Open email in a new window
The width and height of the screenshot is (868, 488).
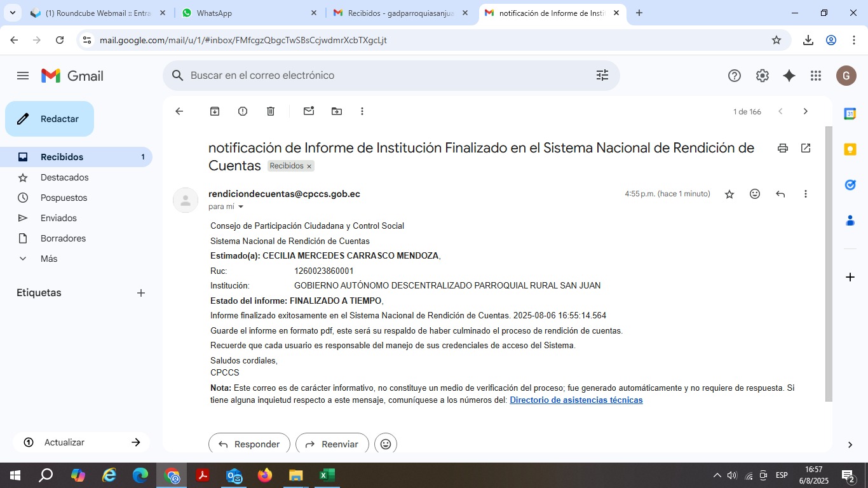[806, 148]
